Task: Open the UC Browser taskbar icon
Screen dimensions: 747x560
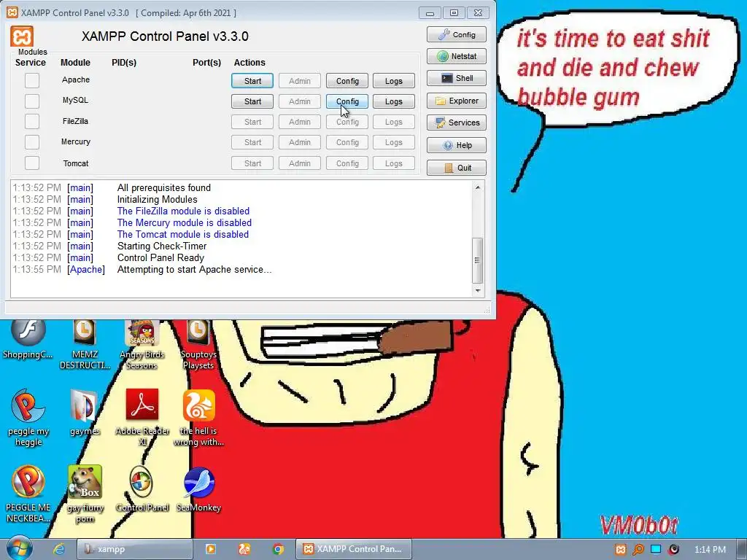Action: click(x=244, y=549)
